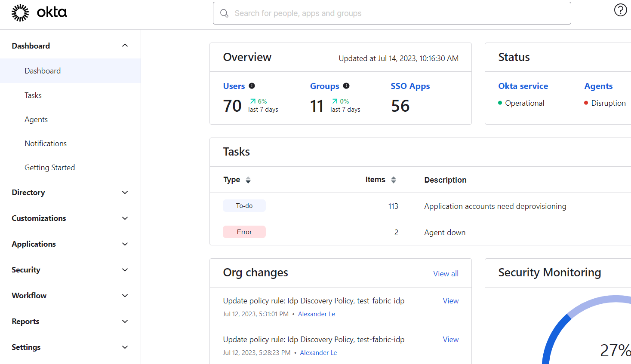Click the SSO Apps link
Viewport: 631px width, 364px height.
[410, 86]
